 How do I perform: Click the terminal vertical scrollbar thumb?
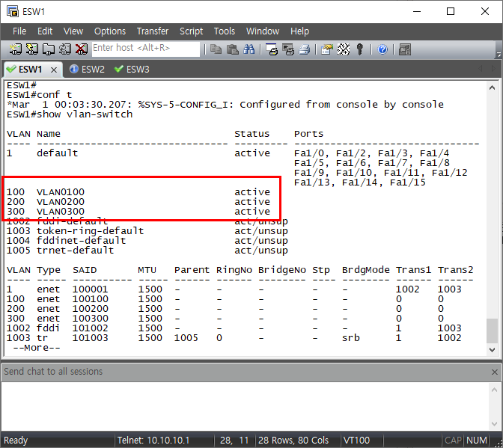pos(492,331)
